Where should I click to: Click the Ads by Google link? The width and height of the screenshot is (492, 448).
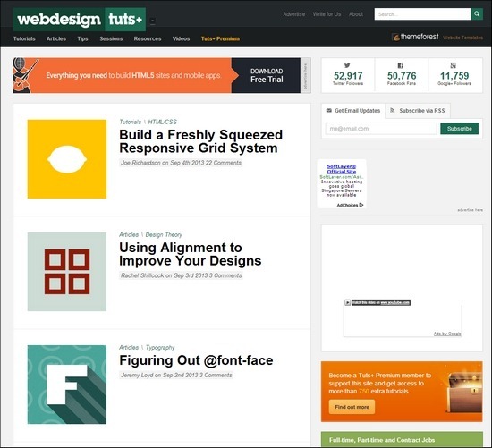pos(447,334)
